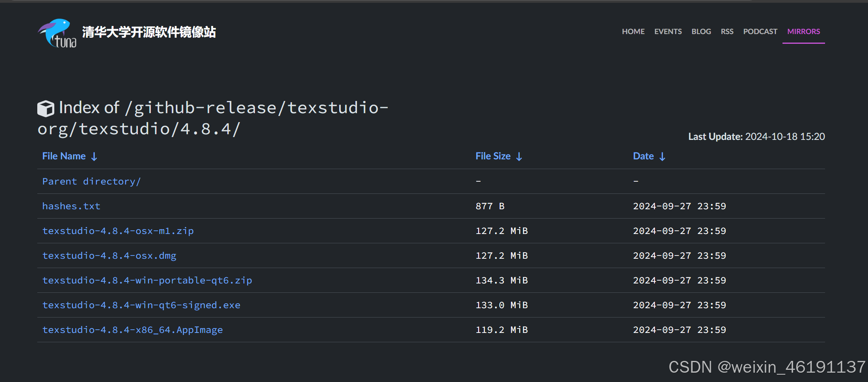The height and width of the screenshot is (382, 868).
Task: Click the File Name sort arrow
Action: pyautogui.click(x=94, y=156)
